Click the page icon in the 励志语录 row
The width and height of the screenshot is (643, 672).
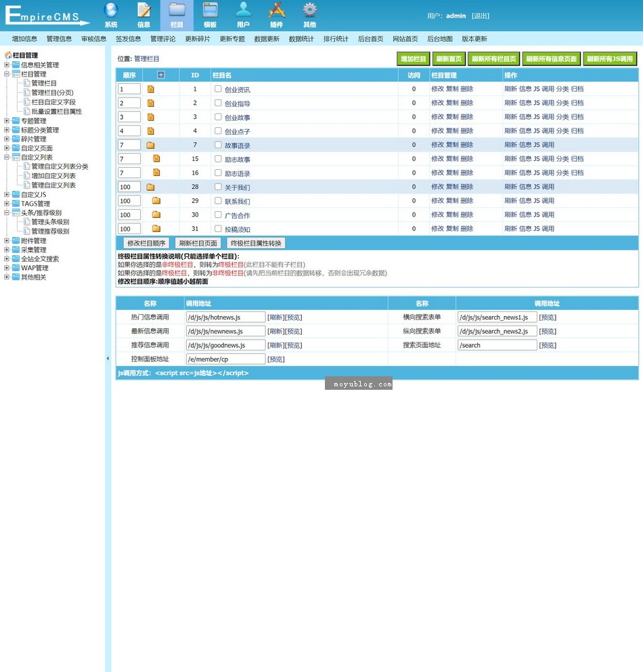[156, 173]
